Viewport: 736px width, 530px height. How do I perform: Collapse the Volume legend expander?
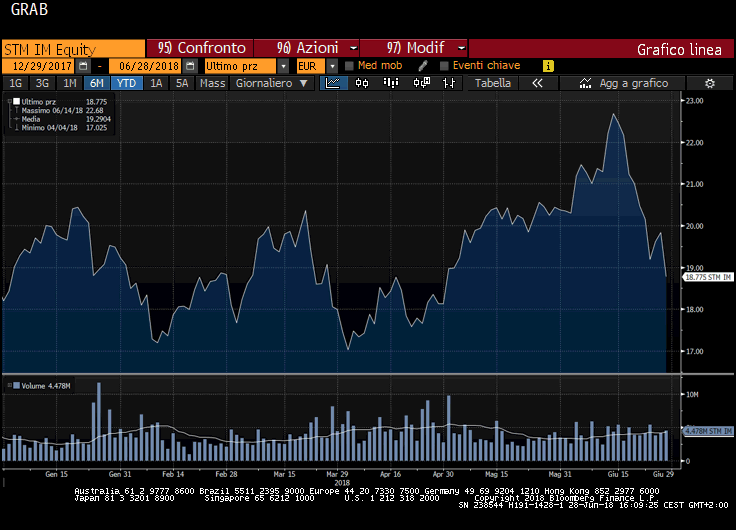point(9,385)
